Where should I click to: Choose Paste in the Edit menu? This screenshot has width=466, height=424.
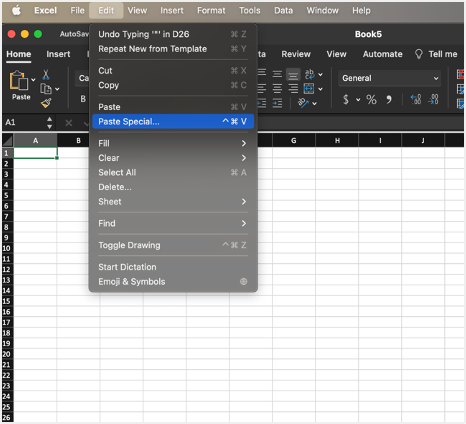pos(173,107)
